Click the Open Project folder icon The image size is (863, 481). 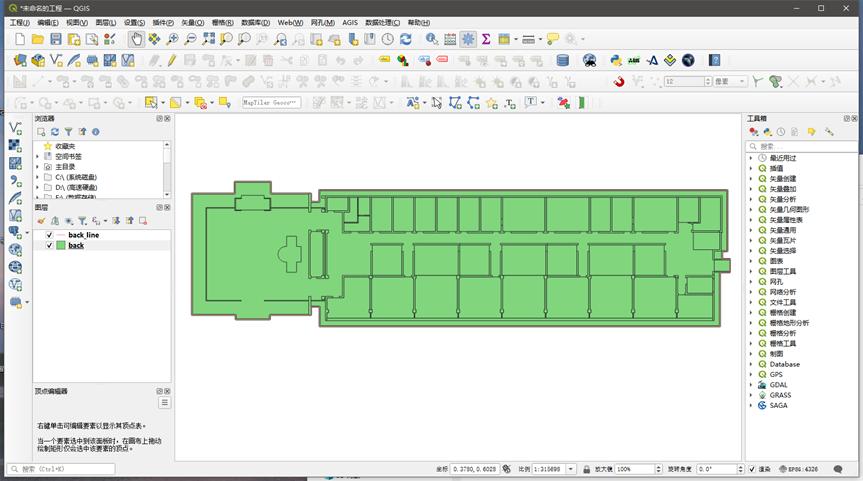coord(38,39)
